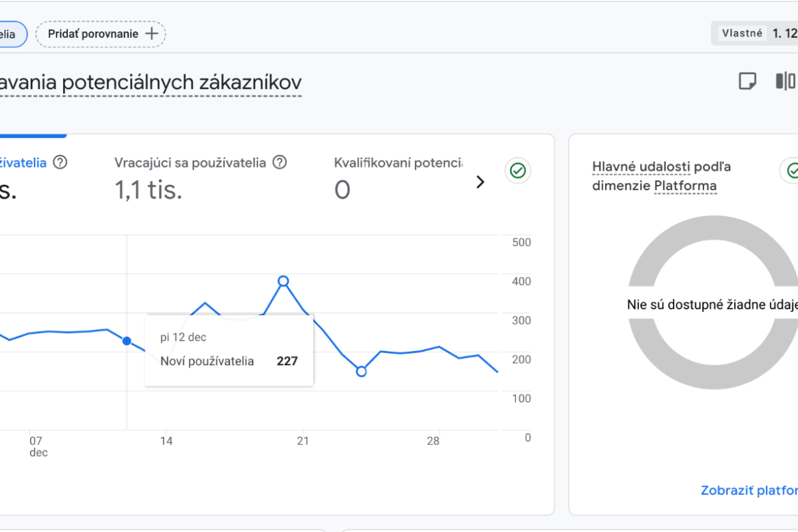The height and width of the screenshot is (532, 798).
Task: Click the report title ending in potenciálnych zákazníkov
Action: coord(151,82)
